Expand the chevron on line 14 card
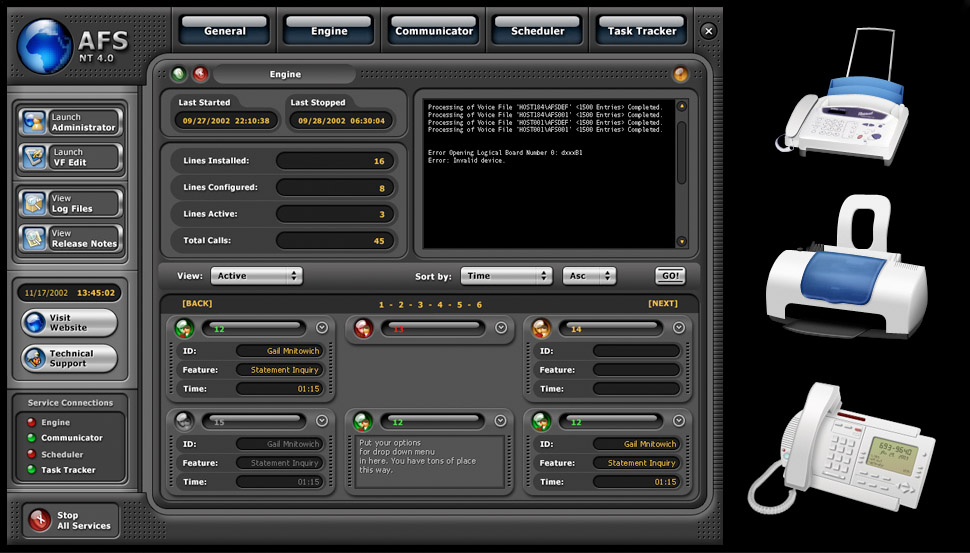Image resolution: width=970 pixels, height=553 pixels. click(x=679, y=328)
